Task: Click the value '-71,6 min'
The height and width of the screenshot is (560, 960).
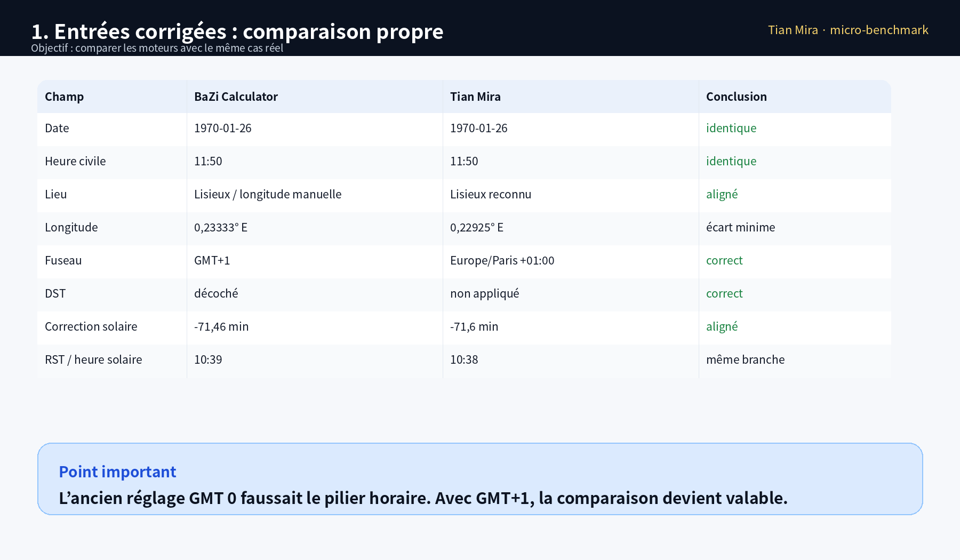Action: click(474, 326)
